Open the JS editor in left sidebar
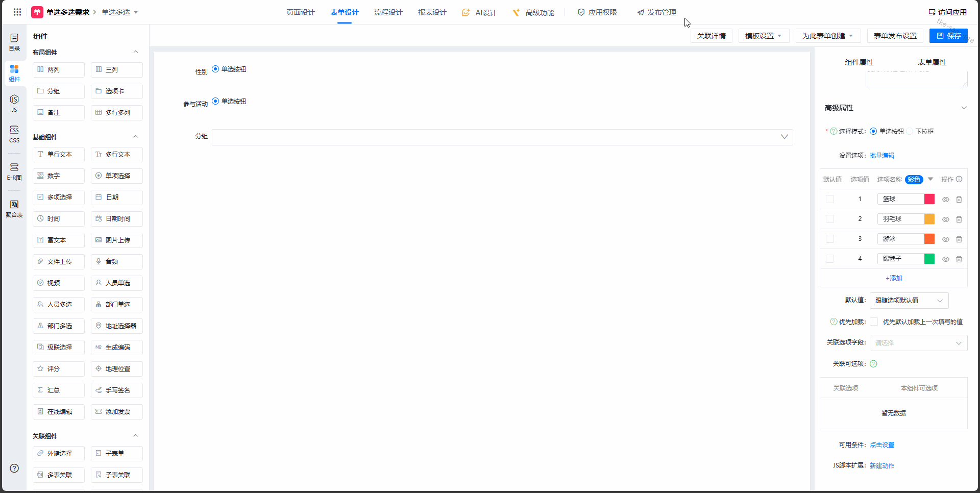 pyautogui.click(x=14, y=103)
